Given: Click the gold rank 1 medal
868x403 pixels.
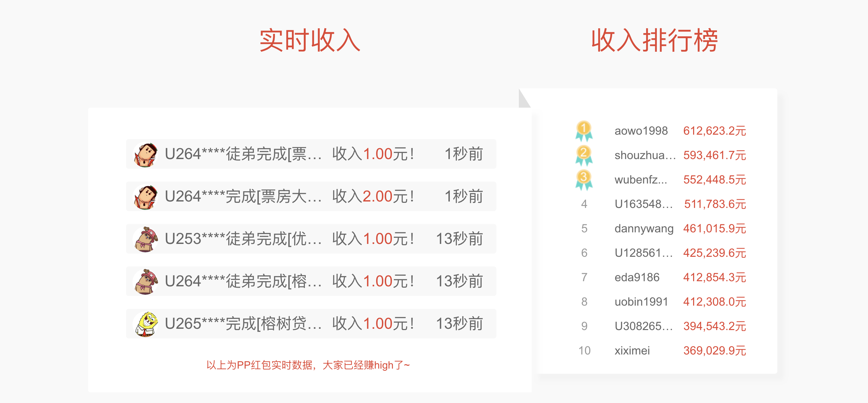Looking at the screenshot, I should click(x=583, y=131).
